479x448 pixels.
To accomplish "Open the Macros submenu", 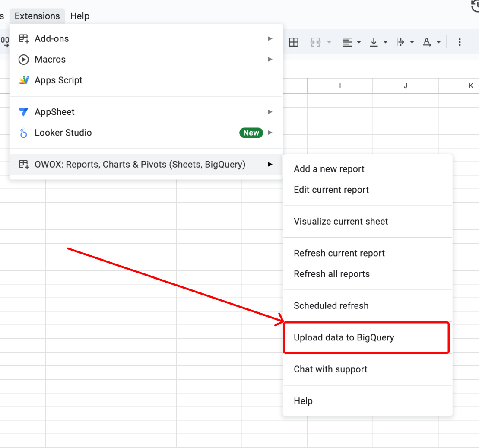I will coord(146,59).
